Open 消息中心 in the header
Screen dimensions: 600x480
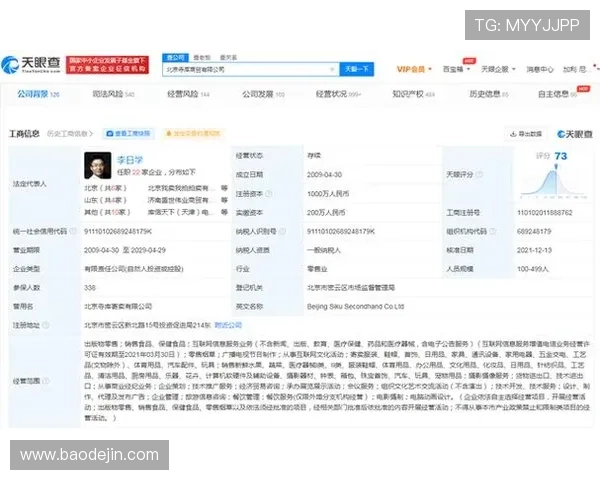pos(540,69)
